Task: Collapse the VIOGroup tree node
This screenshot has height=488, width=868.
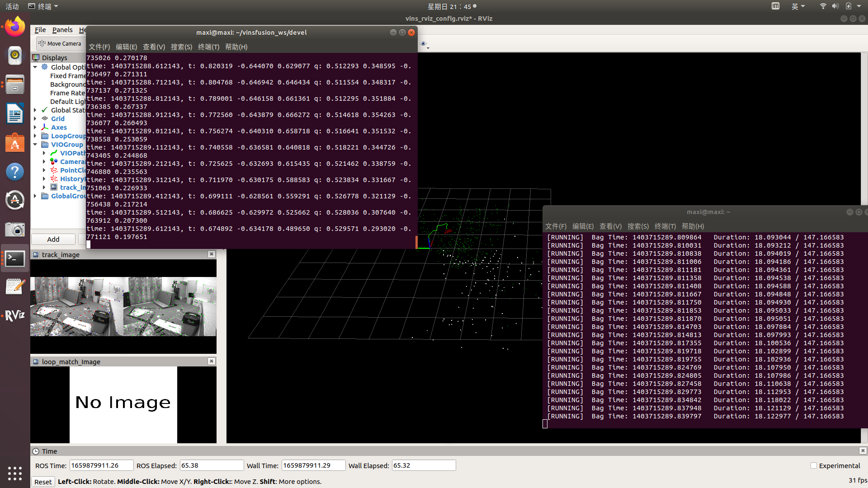Action: [x=35, y=145]
